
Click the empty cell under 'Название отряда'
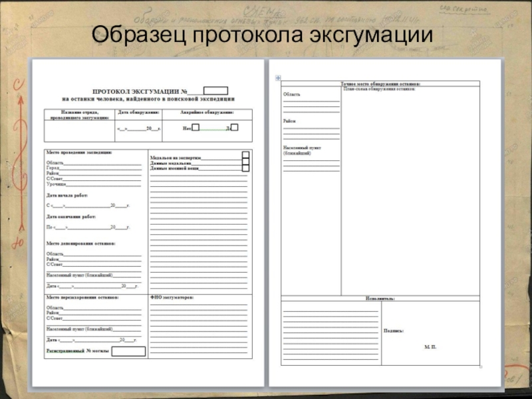tap(79, 130)
